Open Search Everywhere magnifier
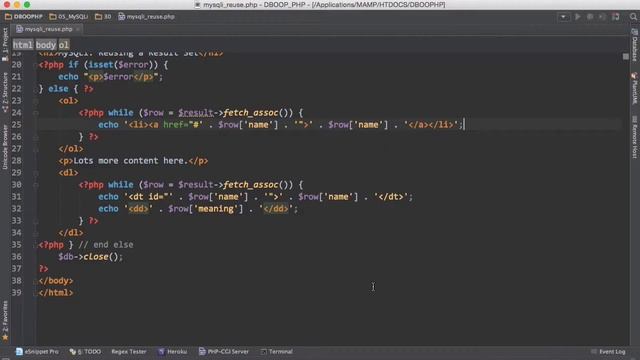The image size is (640, 360). tap(633, 17)
